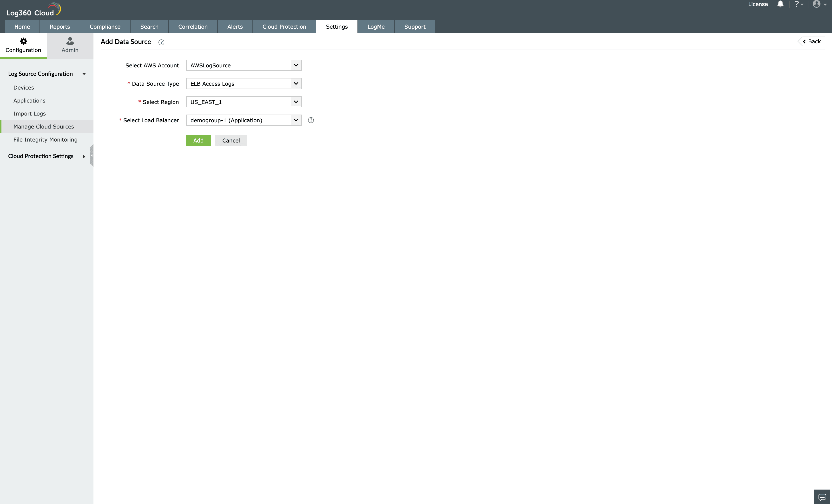Open the chat widget icon
Screen dimensions: 832x504
[822, 497]
